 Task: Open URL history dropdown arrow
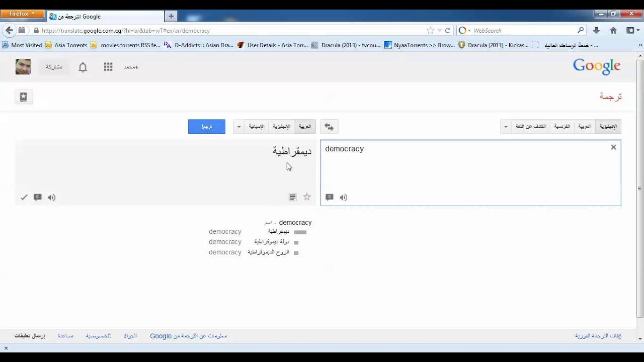[x=439, y=31]
